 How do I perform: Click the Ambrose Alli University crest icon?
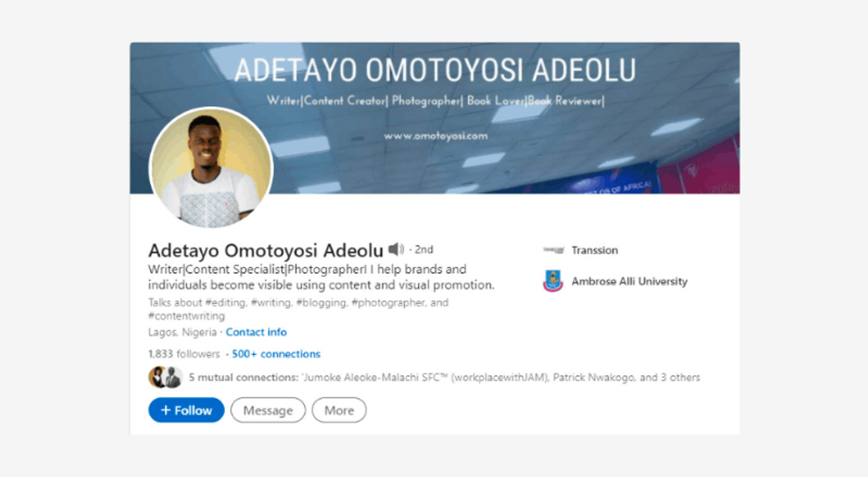553,281
